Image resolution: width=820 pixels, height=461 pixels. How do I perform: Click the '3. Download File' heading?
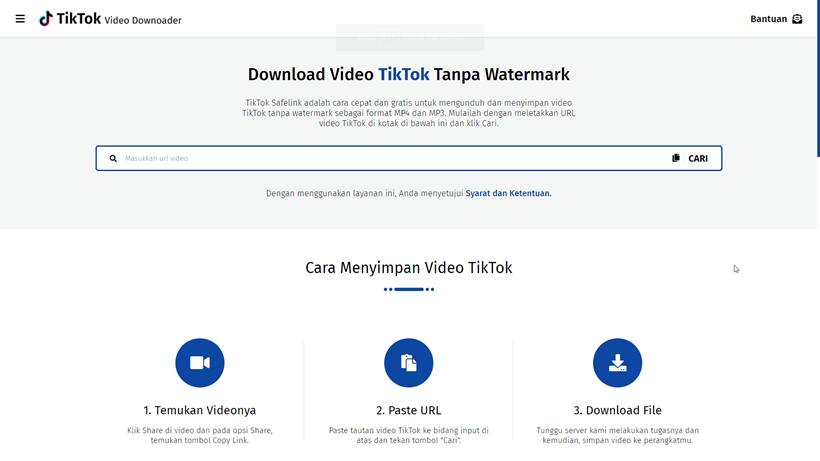[x=617, y=410]
